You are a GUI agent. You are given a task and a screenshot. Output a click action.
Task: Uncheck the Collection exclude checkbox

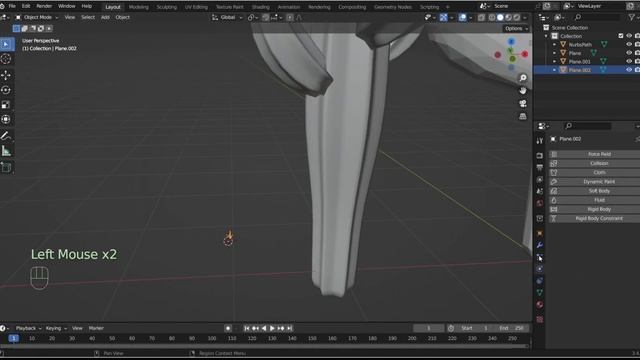621,36
